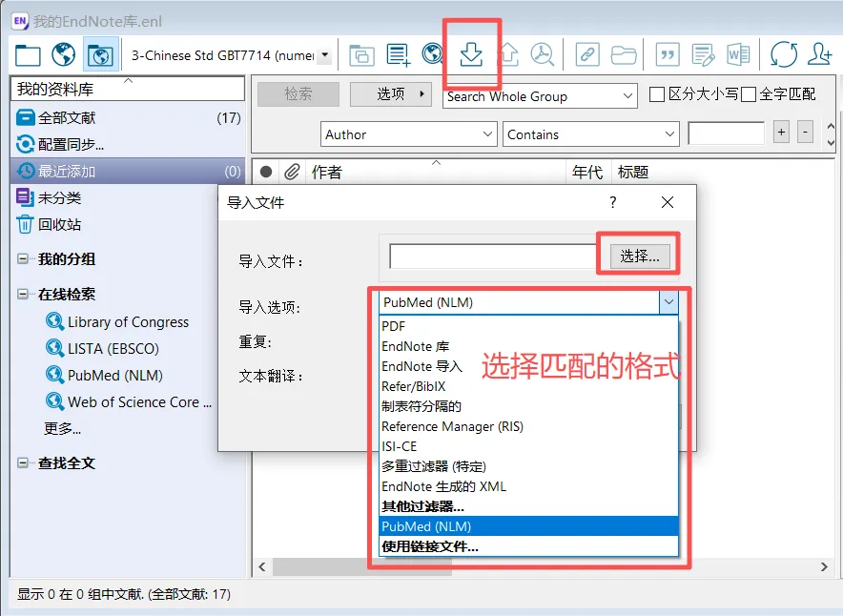Click the export upload arrow icon
843x616 pixels.
click(x=507, y=54)
